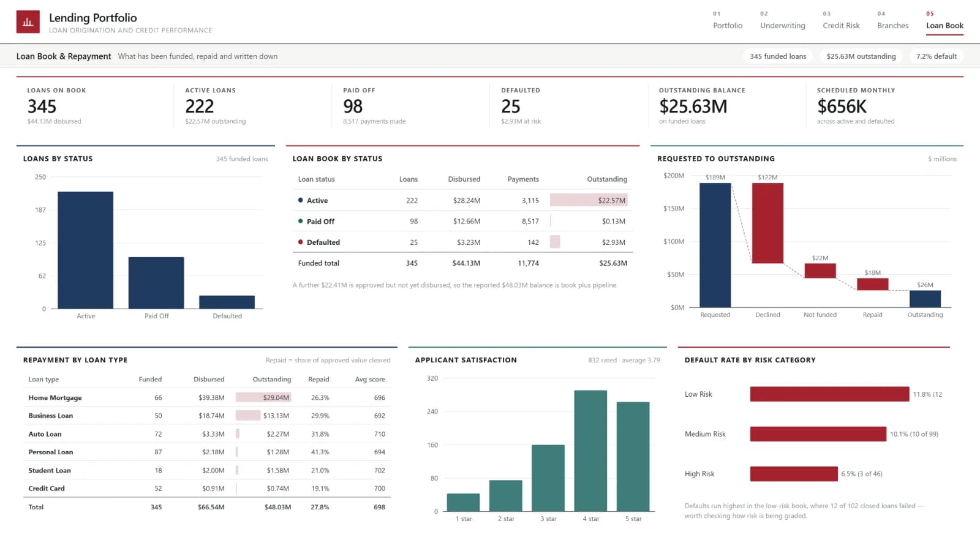Select the Loans on Book 345 card
This screenshot has width=980, height=551.
95,106
